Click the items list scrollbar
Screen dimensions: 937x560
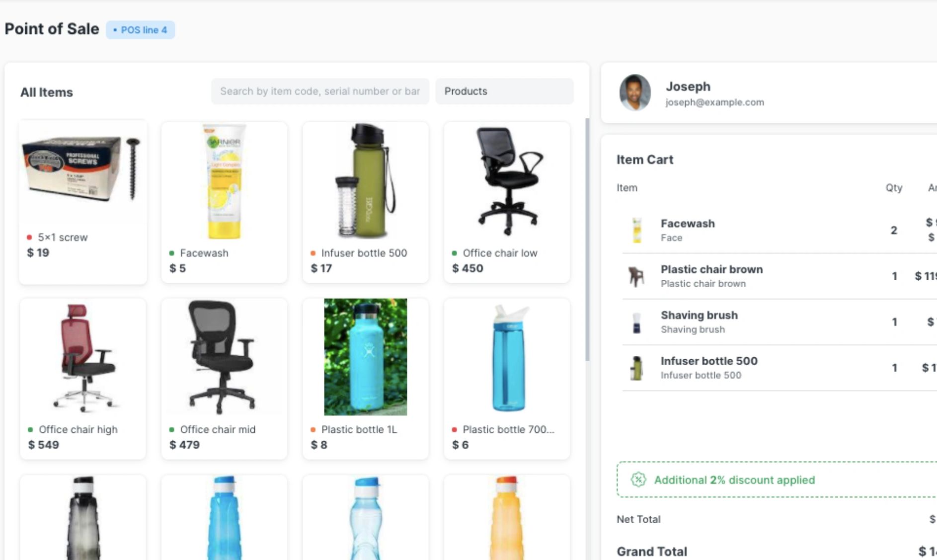tap(587, 240)
